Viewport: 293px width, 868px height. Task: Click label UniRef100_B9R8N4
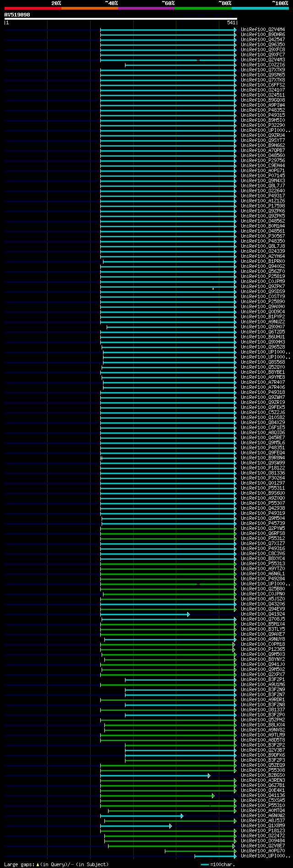click(263, 458)
